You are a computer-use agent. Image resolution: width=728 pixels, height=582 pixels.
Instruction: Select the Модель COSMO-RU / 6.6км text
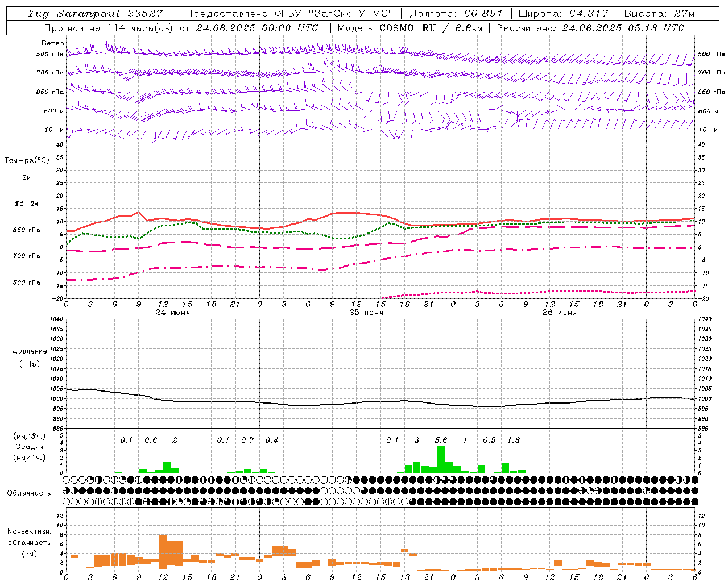click(x=409, y=28)
